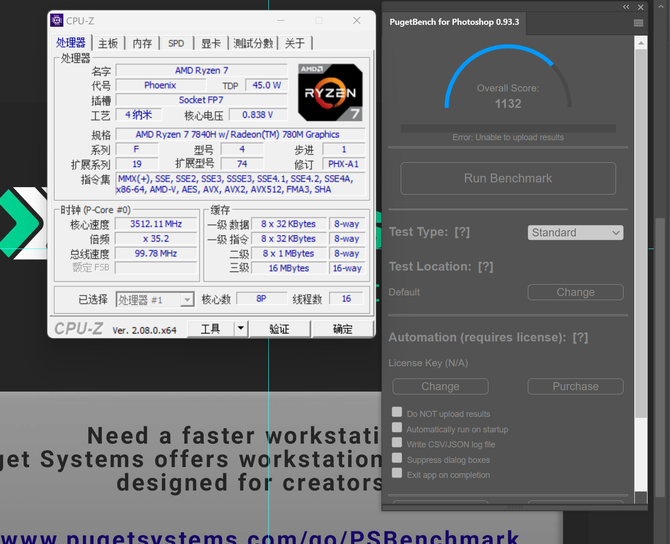Click the AMD Ryzen 7 logo

click(329, 92)
